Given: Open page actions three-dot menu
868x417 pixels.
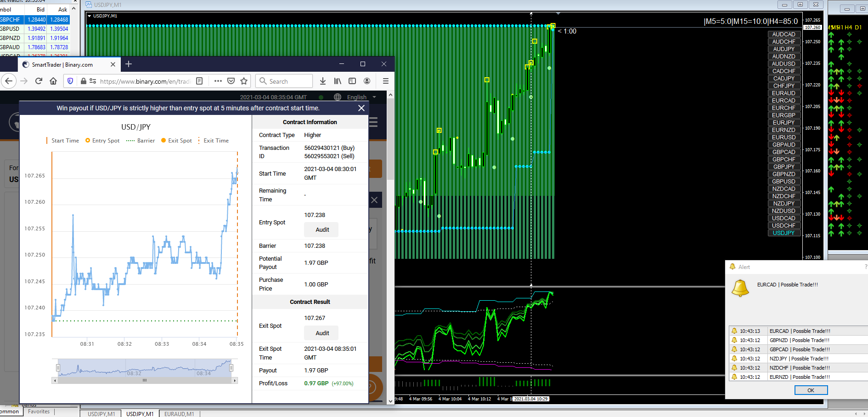Looking at the screenshot, I should point(218,81).
